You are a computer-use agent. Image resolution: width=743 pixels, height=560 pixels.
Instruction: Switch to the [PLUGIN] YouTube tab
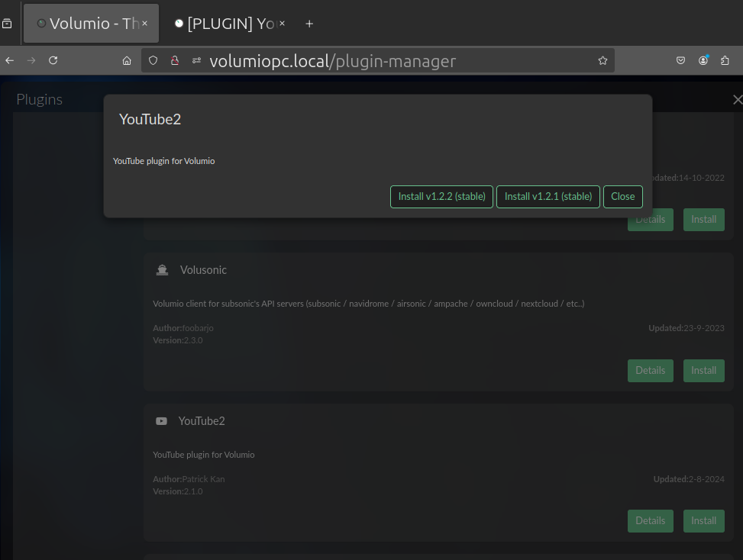point(230,24)
